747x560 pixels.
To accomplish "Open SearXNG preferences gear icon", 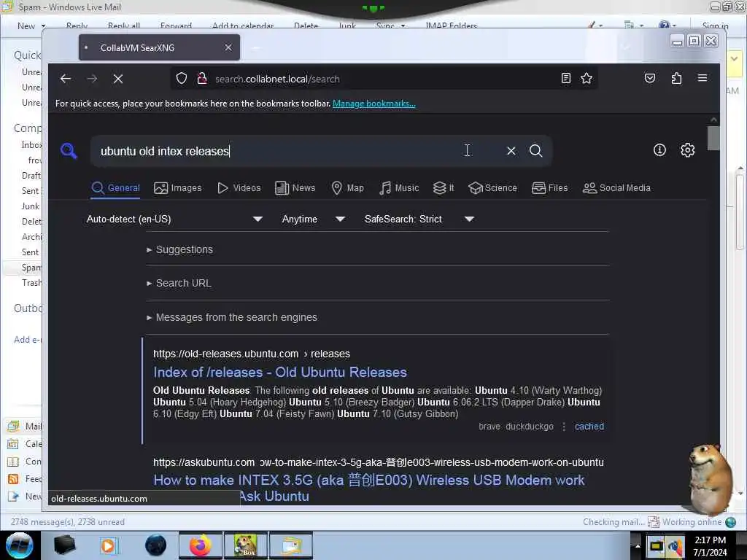I will click(687, 150).
